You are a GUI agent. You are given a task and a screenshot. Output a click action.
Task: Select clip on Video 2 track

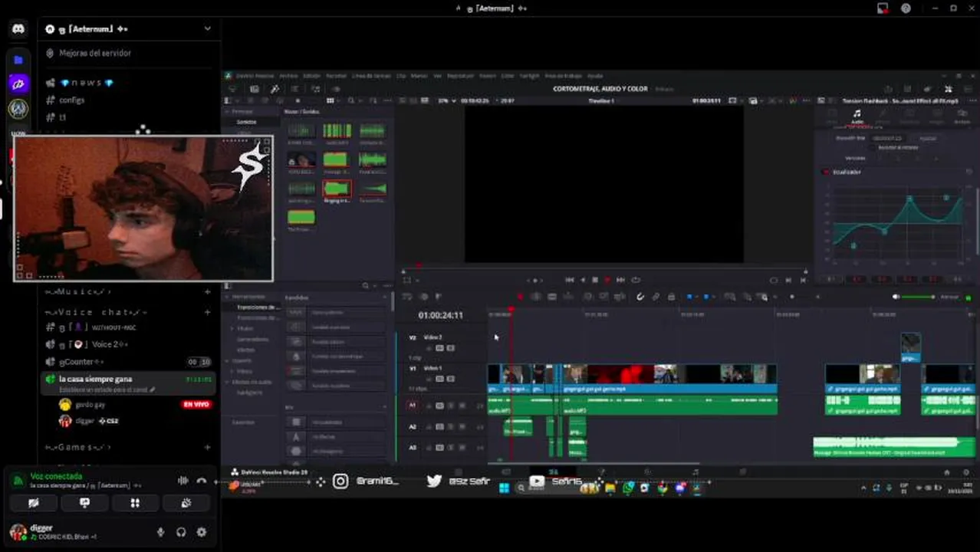(x=910, y=347)
